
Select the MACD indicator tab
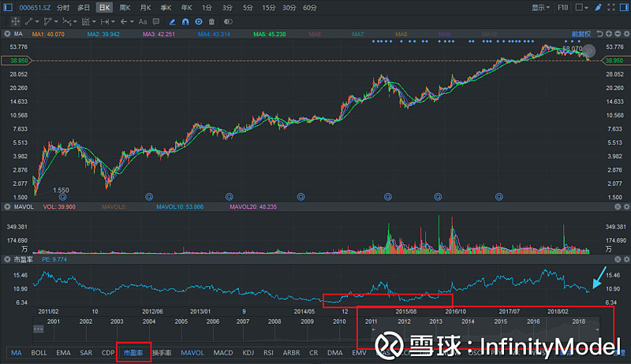tap(223, 353)
